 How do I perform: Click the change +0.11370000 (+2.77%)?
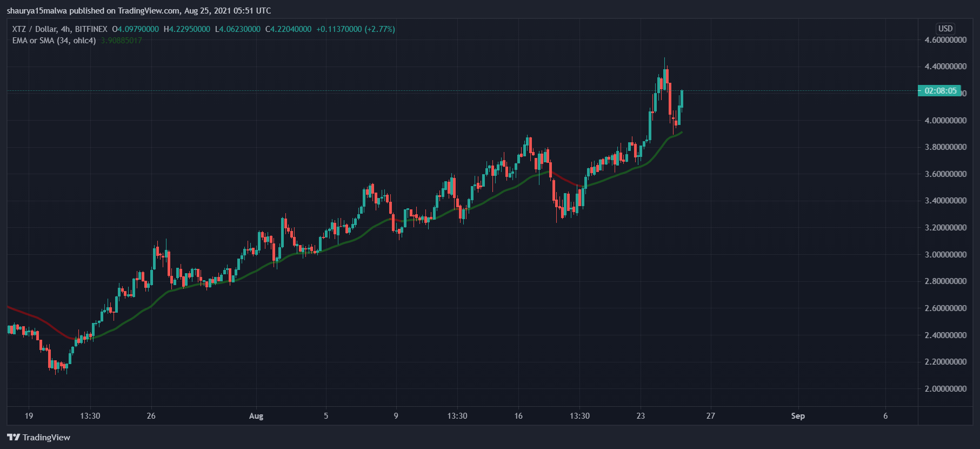[356, 29]
